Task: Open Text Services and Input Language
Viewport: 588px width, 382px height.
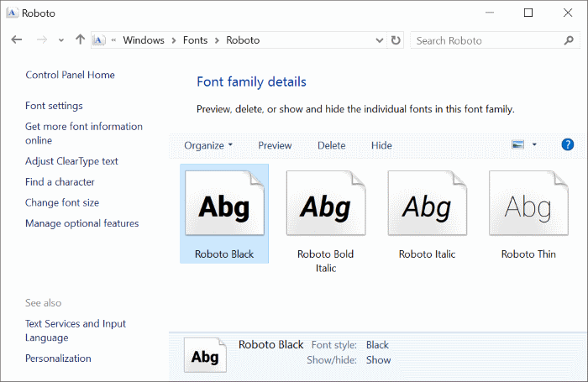Action: [76, 330]
